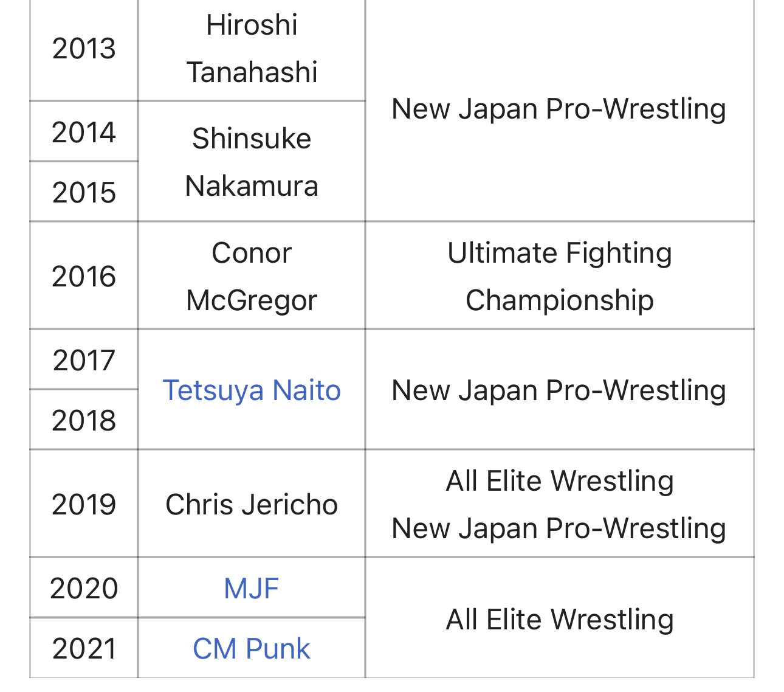This screenshot has height=692, width=784.
Task: Click All Elite Wrestling text in 2019 row
Action: click(560, 481)
